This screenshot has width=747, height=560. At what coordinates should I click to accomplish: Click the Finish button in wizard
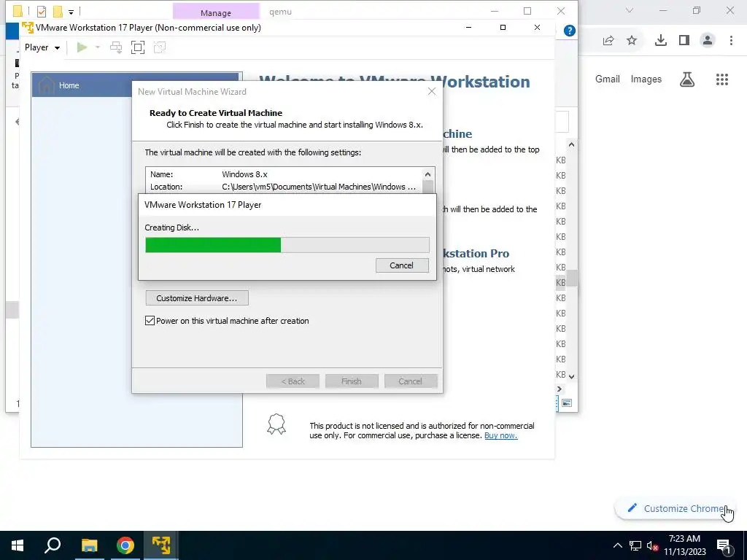point(352,381)
